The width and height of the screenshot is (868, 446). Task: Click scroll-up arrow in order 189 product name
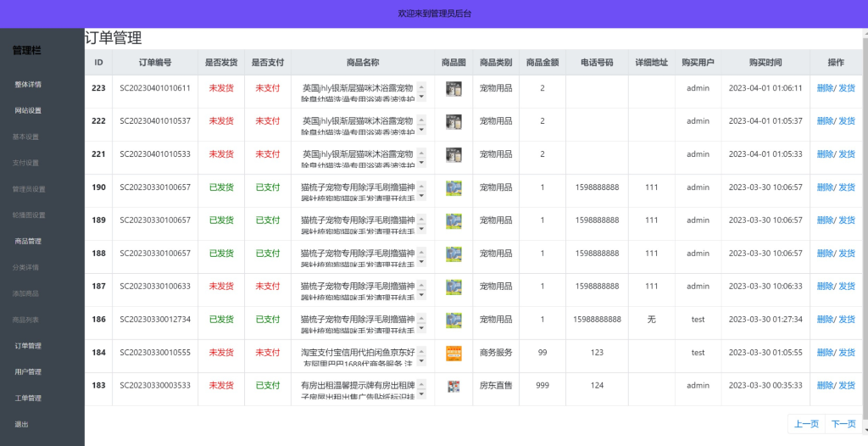tap(421, 220)
